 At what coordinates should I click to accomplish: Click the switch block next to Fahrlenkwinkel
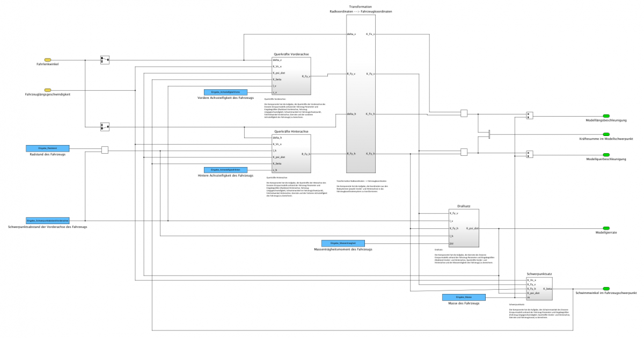[105, 60]
